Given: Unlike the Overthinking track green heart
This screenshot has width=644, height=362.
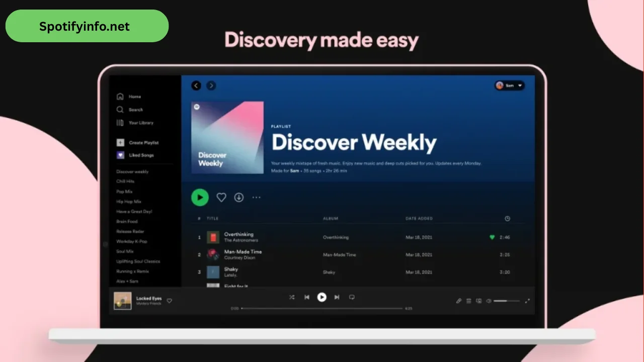Looking at the screenshot, I should click(492, 237).
